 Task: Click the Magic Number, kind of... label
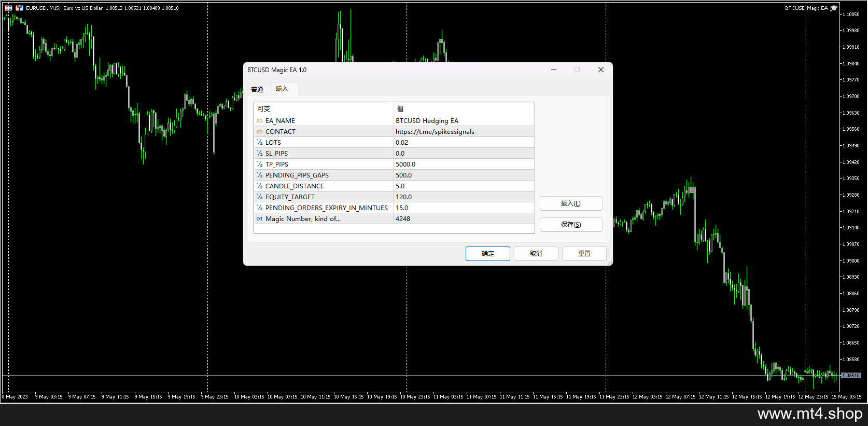coord(303,219)
